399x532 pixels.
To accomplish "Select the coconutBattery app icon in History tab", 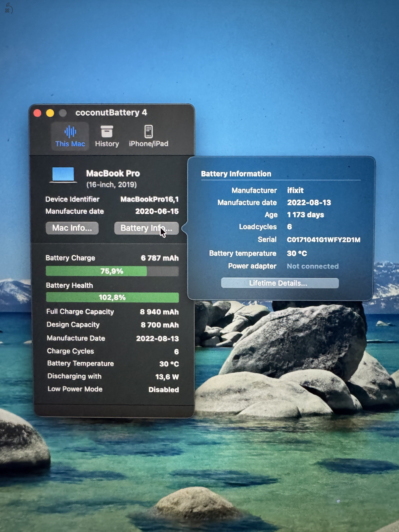I will point(107,132).
